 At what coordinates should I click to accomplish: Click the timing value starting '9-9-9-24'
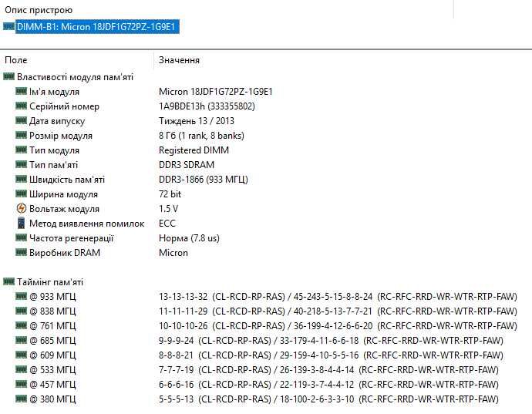coord(331,341)
